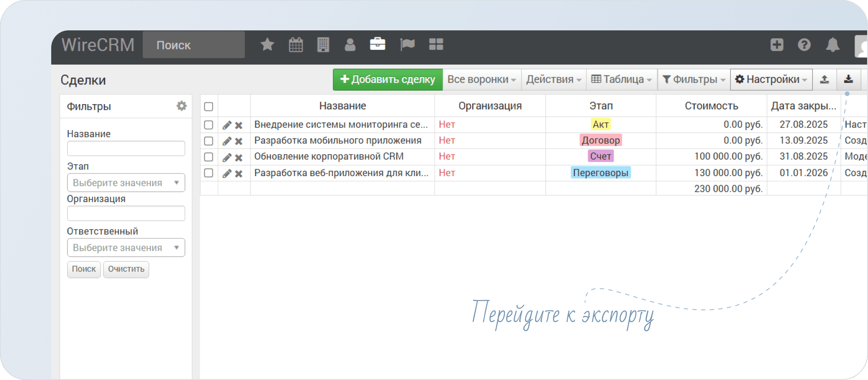Viewport: 868px width, 380px height.
Task: Click the Название filter input field
Action: tap(126, 148)
